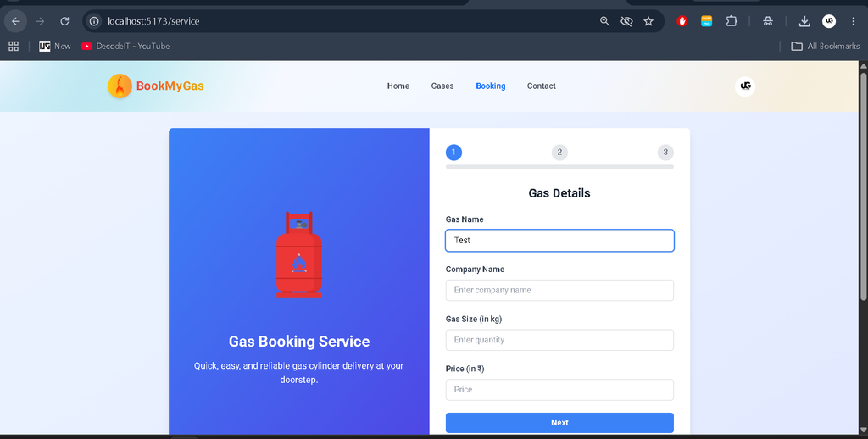Select the Booking nav link
Viewport: 868px width, 439px height.
491,86
